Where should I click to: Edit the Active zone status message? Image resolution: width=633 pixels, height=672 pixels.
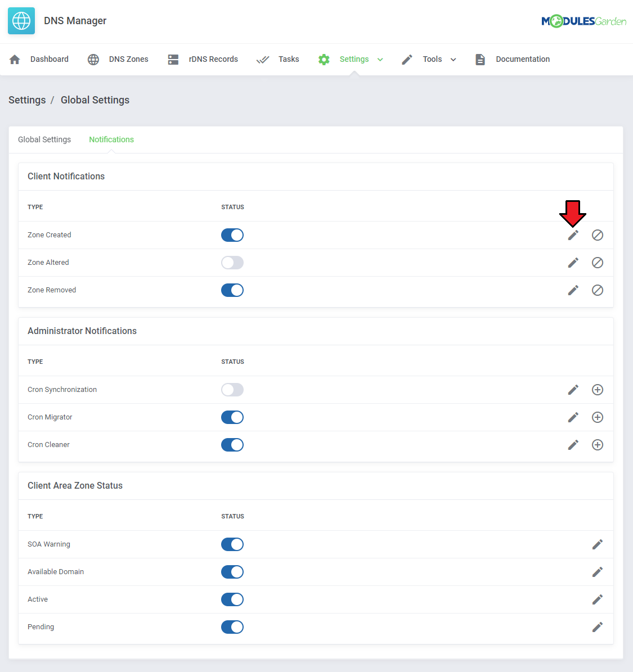click(x=598, y=599)
